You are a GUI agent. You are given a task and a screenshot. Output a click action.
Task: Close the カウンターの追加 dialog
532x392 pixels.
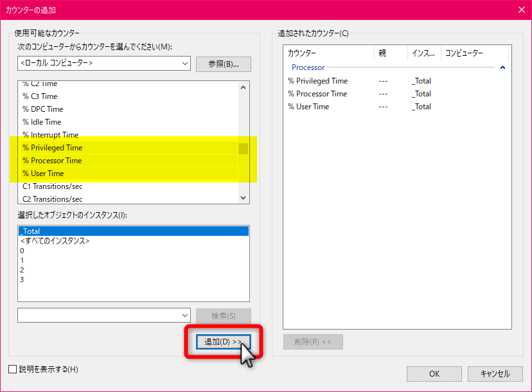(x=522, y=10)
